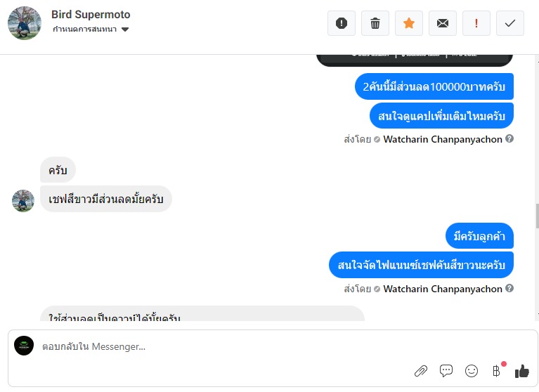Mark conversation as spam with exclamation circle icon

(x=342, y=23)
